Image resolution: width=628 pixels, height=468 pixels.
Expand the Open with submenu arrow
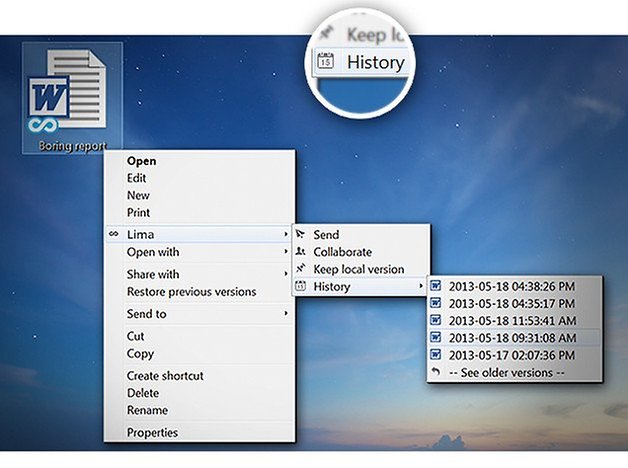point(286,251)
